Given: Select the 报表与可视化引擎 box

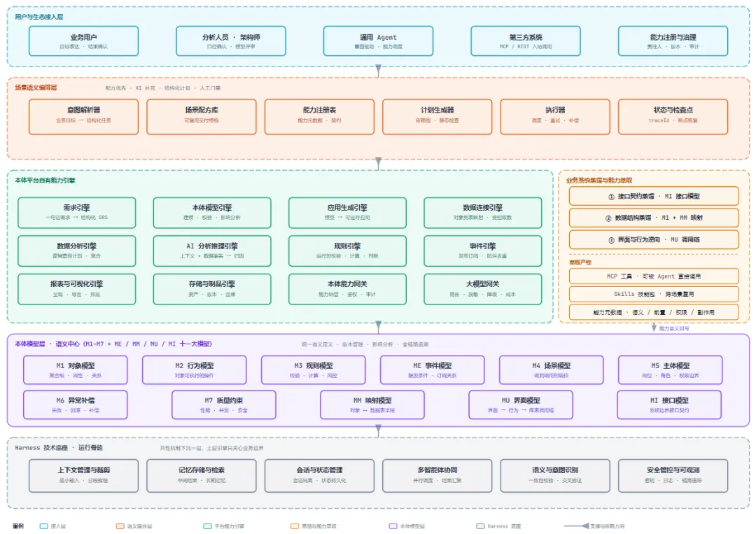Looking at the screenshot, I should coord(77,289).
